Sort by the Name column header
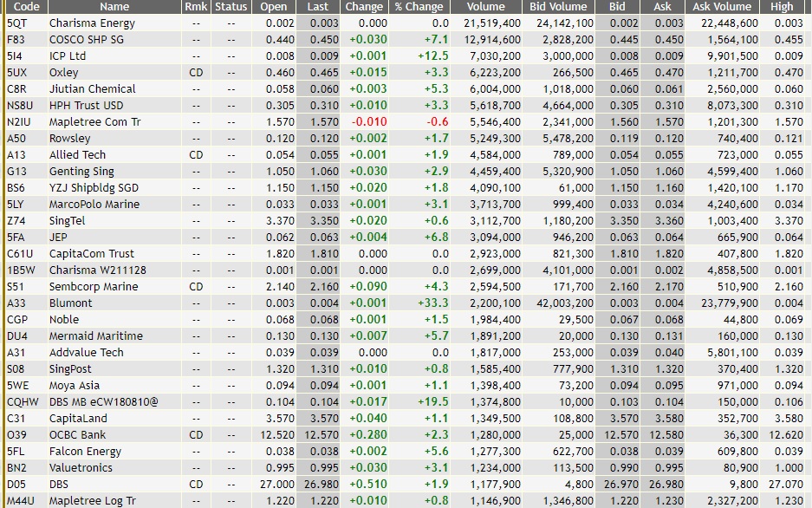 pyautogui.click(x=114, y=7)
